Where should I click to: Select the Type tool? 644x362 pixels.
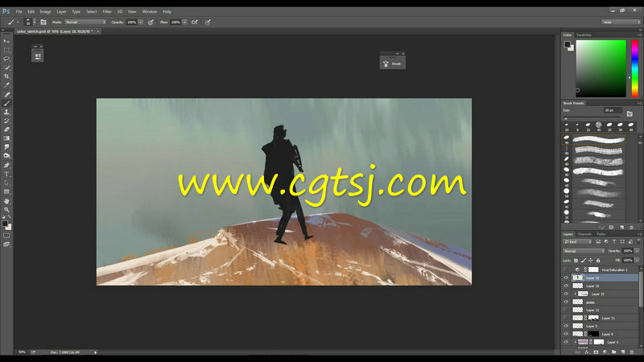pyautogui.click(x=6, y=175)
